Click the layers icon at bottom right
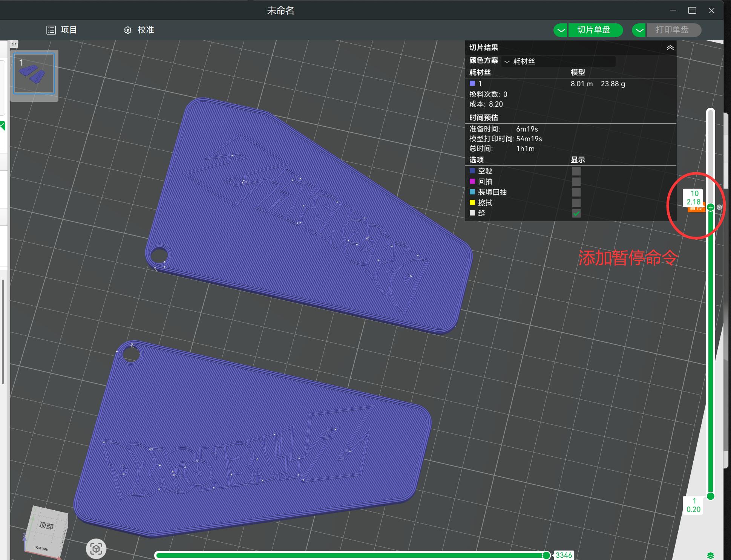Image resolution: width=731 pixels, height=560 pixels. coord(711,555)
